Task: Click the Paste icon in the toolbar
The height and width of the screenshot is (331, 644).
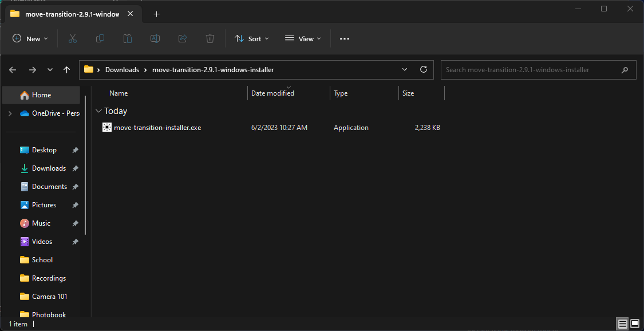Action: point(127,38)
